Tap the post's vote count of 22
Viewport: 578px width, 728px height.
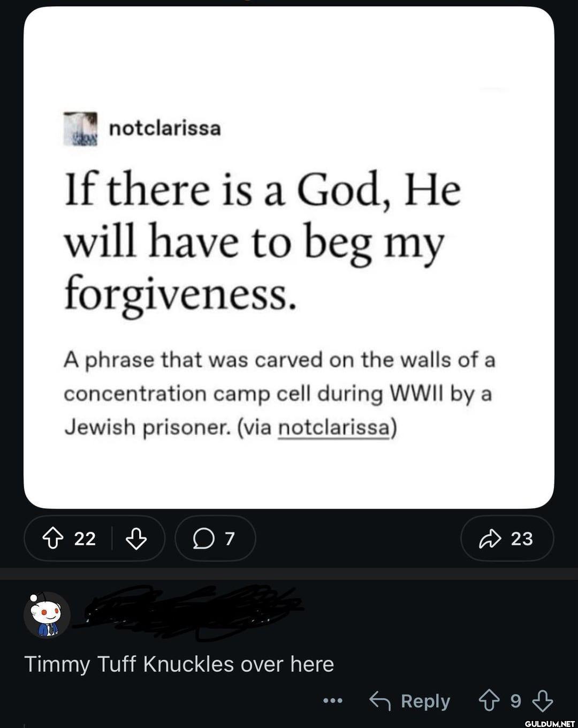tap(85, 539)
